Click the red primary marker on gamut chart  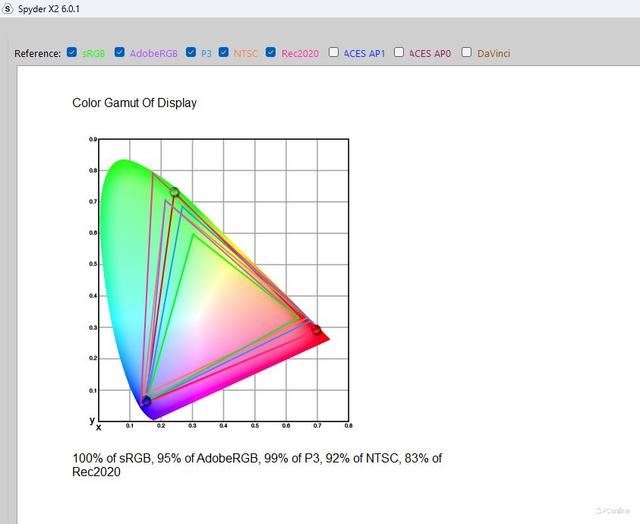pyautogui.click(x=316, y=329)
